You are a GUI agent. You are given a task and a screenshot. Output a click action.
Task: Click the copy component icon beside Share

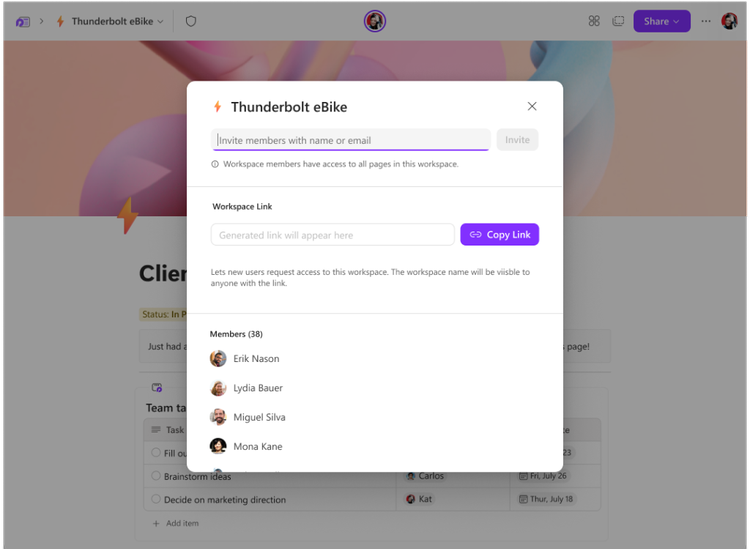(618, 21)
